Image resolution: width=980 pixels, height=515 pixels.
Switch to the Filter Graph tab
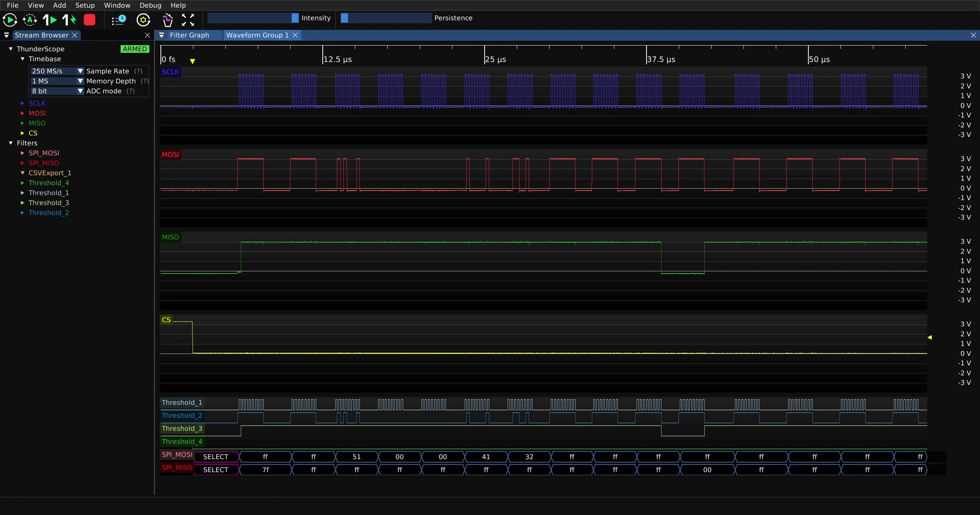[189, 35]
